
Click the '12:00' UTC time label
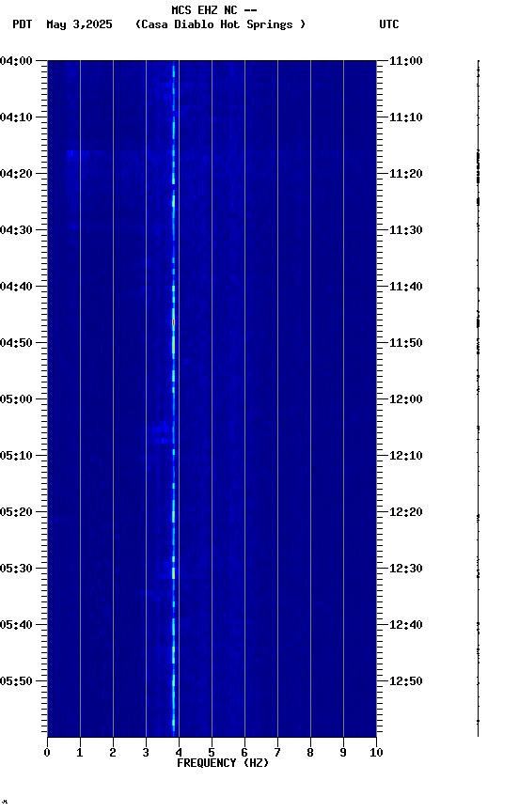(405, 399)
